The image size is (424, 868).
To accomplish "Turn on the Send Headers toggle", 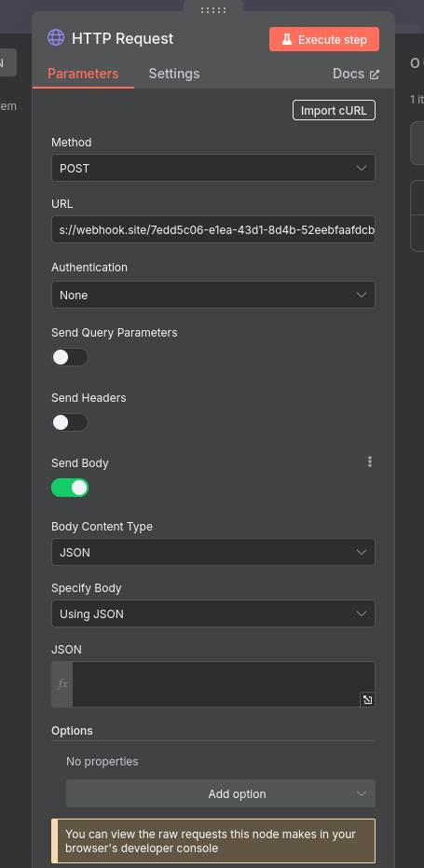I will (70, 422).
